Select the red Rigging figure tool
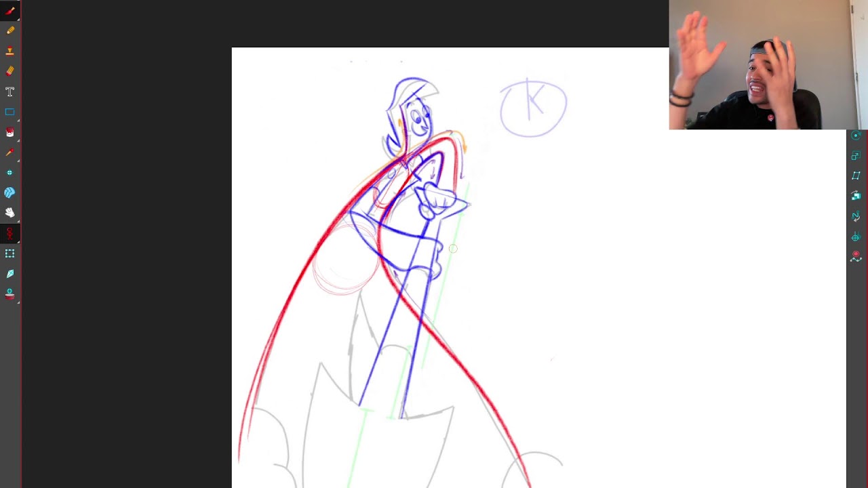Image resolution: width=868 pixels, height=488 pixels. tap(10, 233)
